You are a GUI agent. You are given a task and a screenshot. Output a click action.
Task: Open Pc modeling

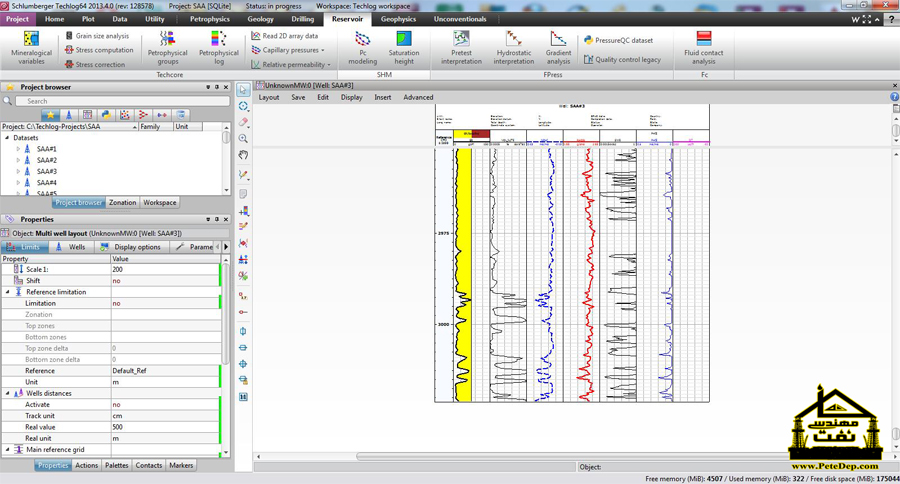coord(363,48)
